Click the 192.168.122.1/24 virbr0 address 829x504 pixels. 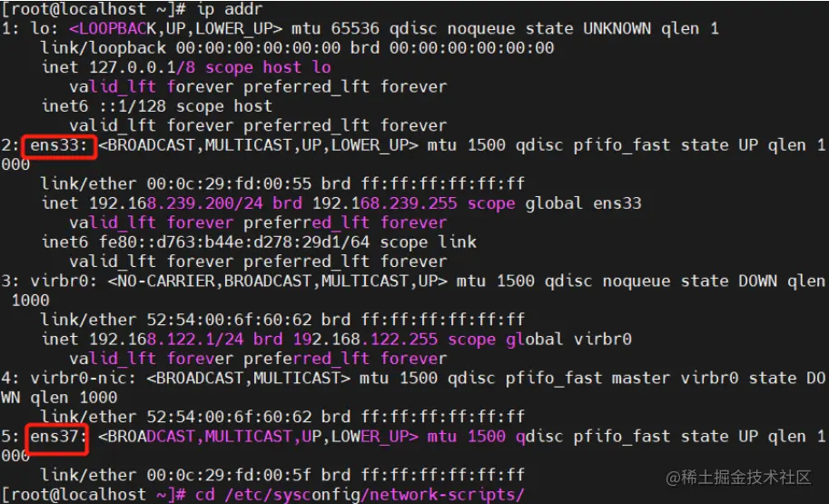tap(166, 340)
